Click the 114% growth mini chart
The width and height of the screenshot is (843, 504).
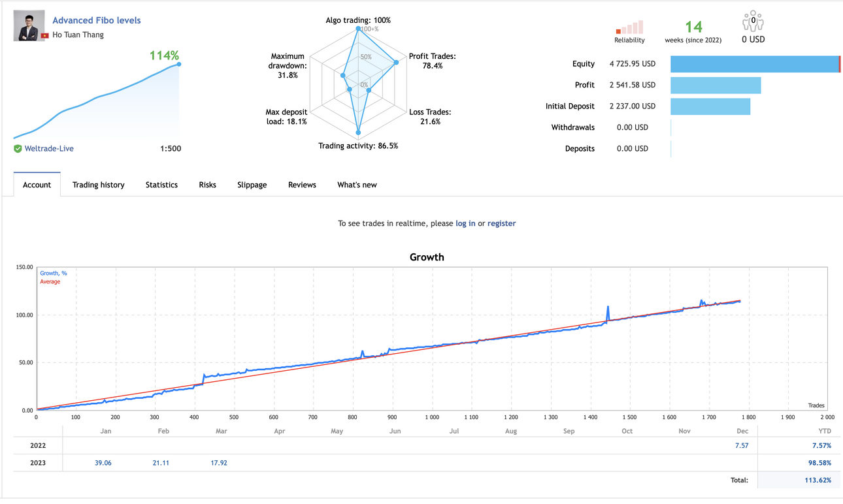[97, 101]
